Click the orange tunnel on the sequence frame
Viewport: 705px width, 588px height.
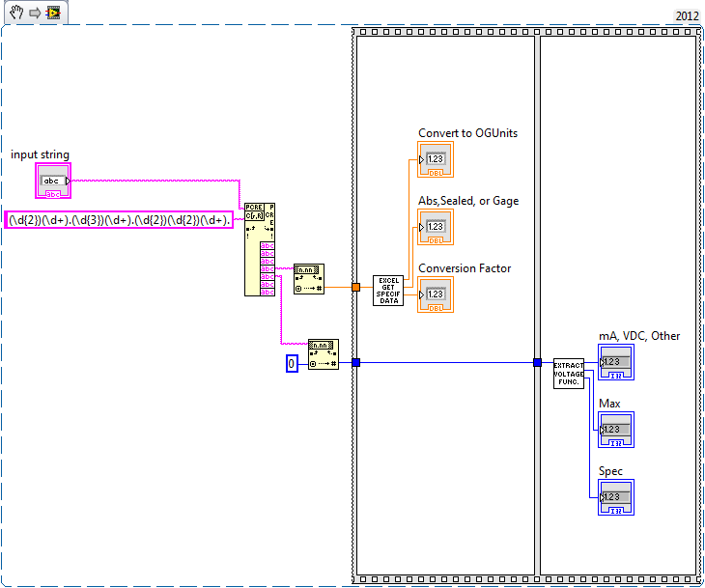point(355,287)
